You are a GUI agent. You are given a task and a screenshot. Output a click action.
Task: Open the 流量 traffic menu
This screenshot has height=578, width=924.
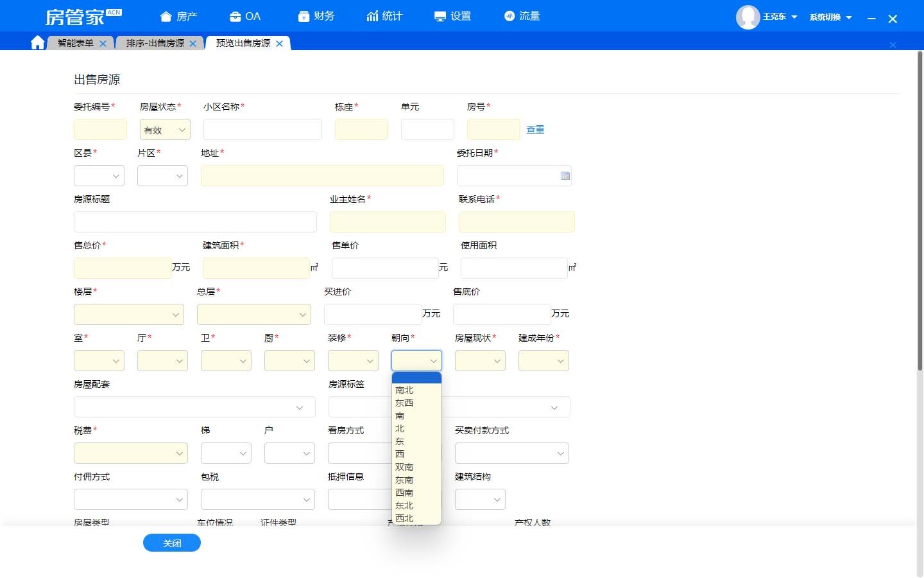pos(522,16)
